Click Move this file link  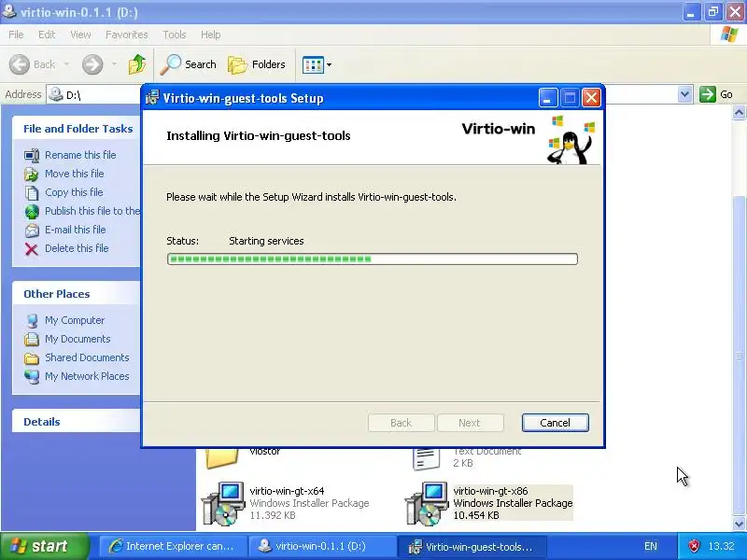tap(75, 174)
